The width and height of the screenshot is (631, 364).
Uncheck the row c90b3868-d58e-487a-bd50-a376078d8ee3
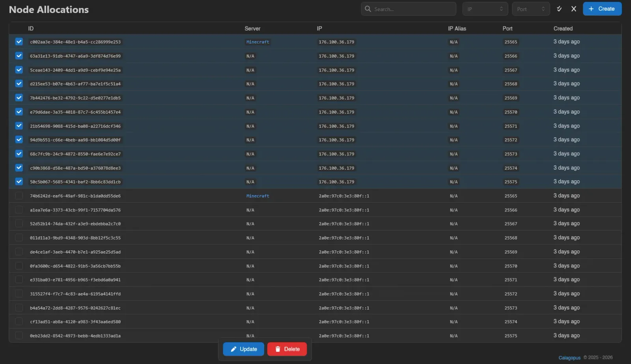[19, 168]
